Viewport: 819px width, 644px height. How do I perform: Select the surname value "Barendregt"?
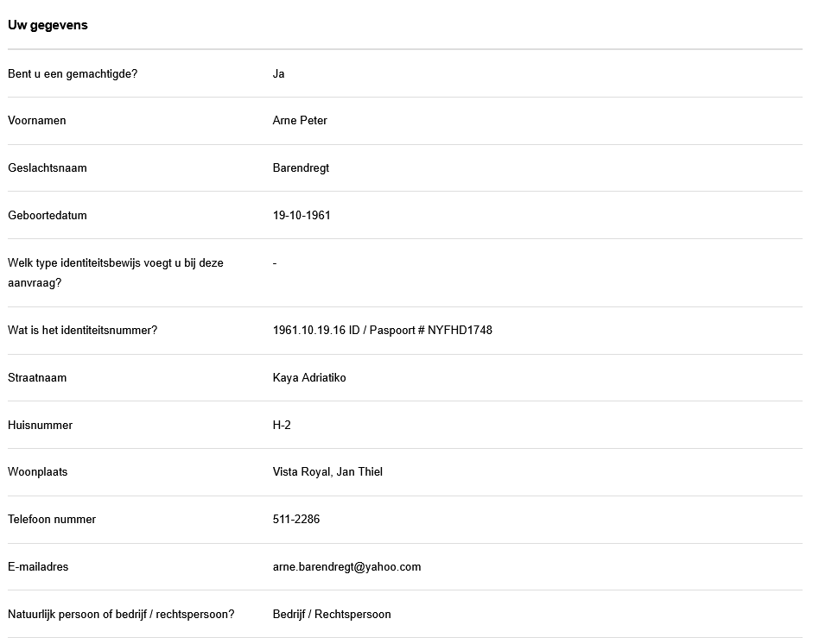coord(301,167)
